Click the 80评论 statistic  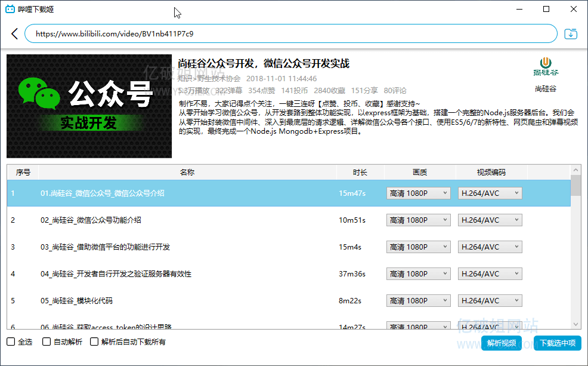tap(395, 91)
